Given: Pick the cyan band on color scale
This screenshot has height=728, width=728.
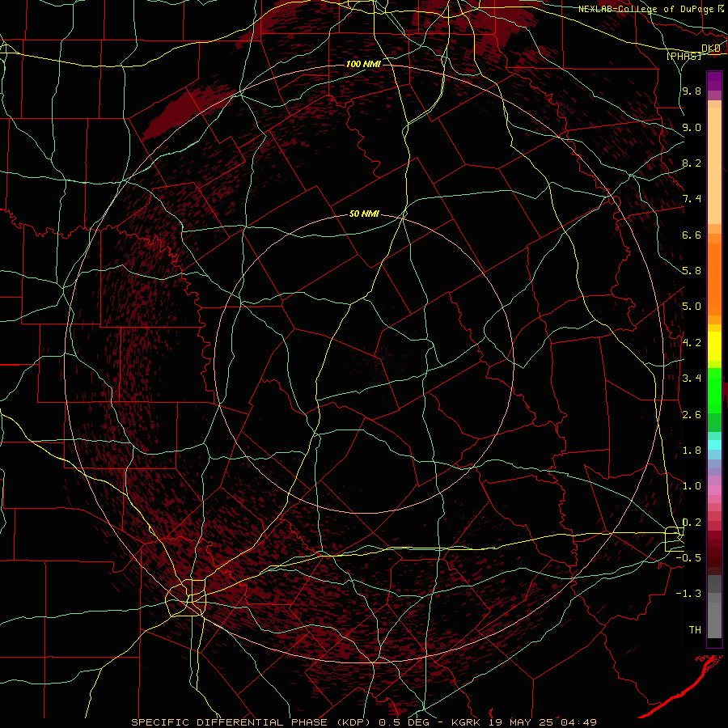Looking at the screenshot, I should pos(714,445).
